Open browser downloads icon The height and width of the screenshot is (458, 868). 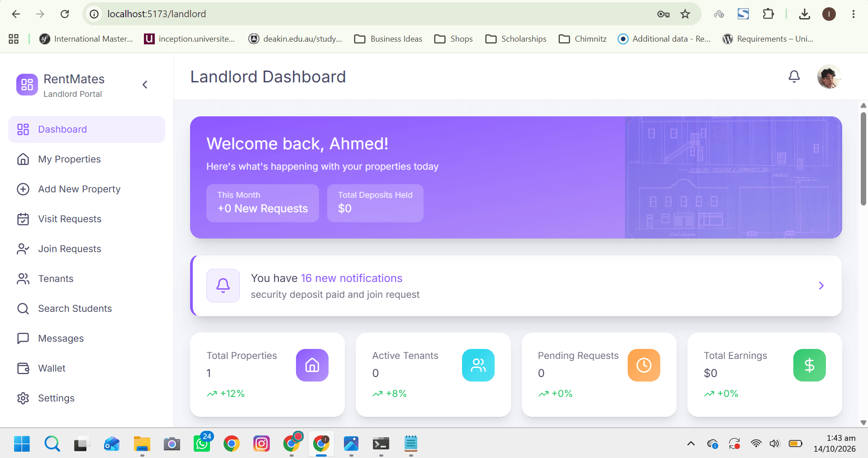tap(804, 14)
